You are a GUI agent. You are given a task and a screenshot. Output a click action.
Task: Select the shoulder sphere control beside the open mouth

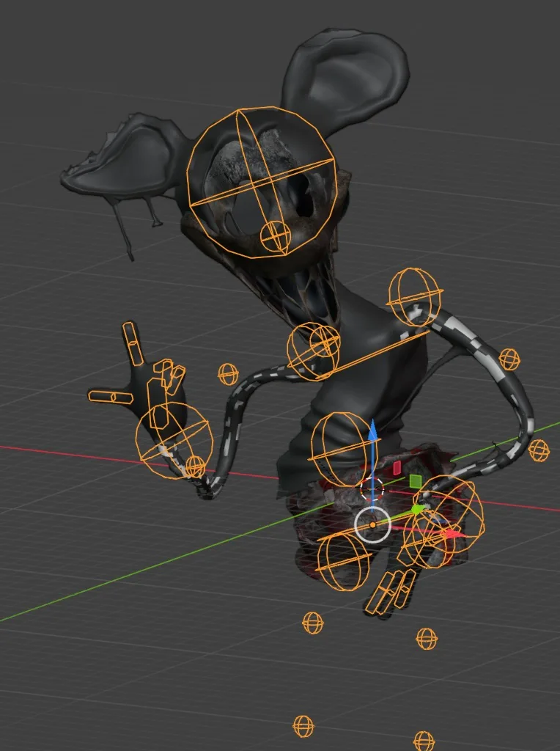point(313,351)
